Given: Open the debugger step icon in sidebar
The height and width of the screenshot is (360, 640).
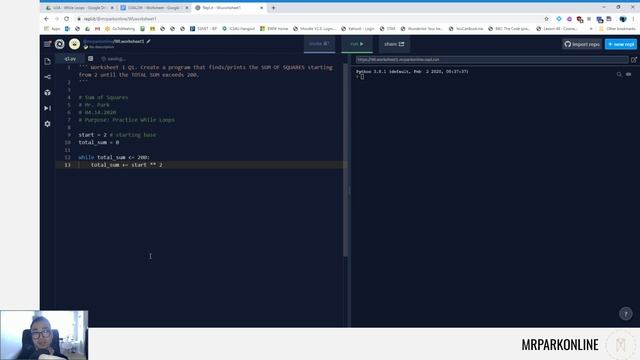Looking at the screenshot, I should click(47, 108).
